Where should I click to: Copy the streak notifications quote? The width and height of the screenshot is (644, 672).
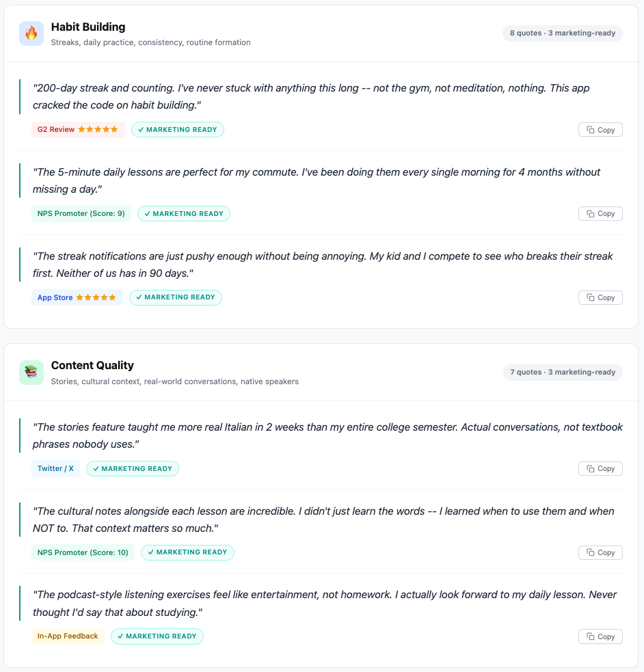tap(600, 297)
